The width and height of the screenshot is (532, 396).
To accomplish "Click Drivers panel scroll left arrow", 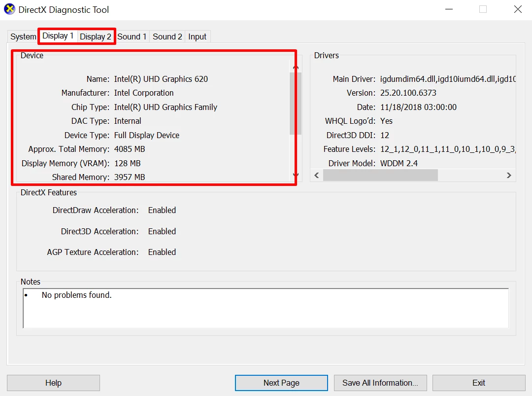I will click(x=317, y=175).
